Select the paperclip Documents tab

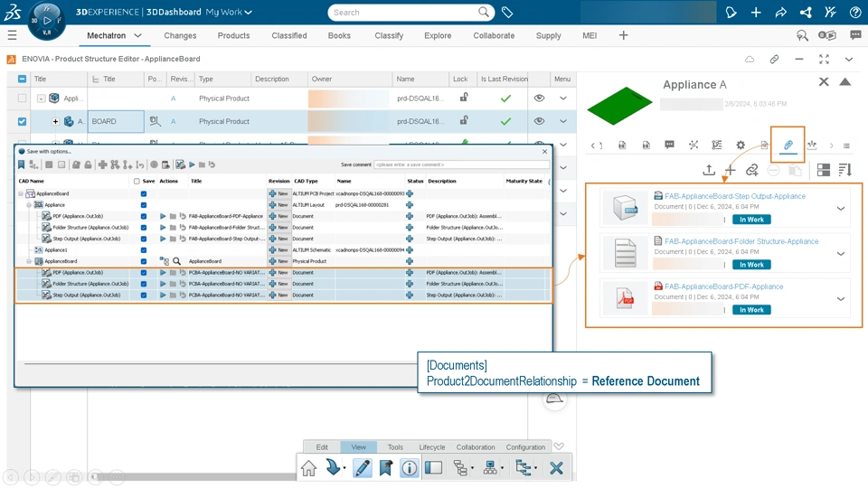click(788, 145)
